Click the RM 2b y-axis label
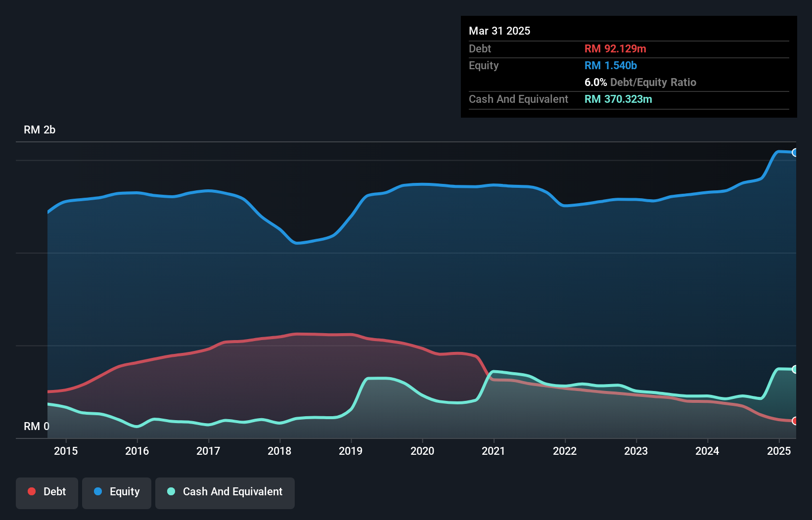The height and width of the screenshot is (520, 812). (40, 130)
